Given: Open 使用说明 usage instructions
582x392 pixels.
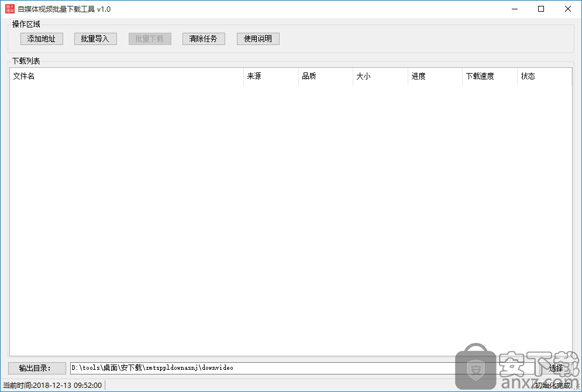Looking at the screenshot, I should (x=258, y=39).
